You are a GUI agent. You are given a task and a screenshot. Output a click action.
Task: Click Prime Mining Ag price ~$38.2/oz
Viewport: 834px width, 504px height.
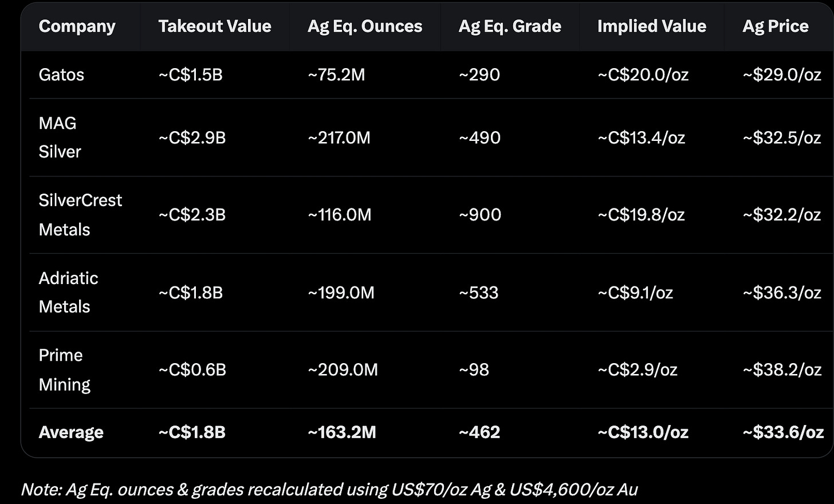point(782,370)
